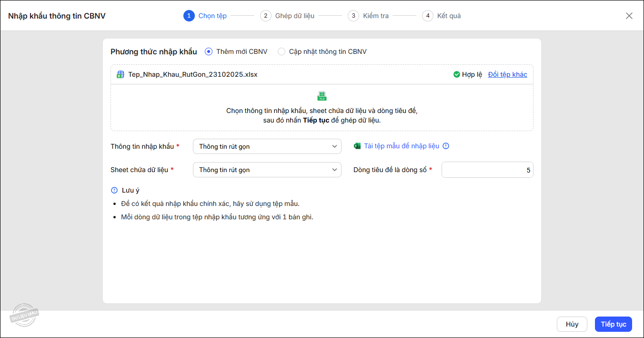Go to step 3 Kiểm tra
This screenshot has height=338, width=644.
click(368, 16)
